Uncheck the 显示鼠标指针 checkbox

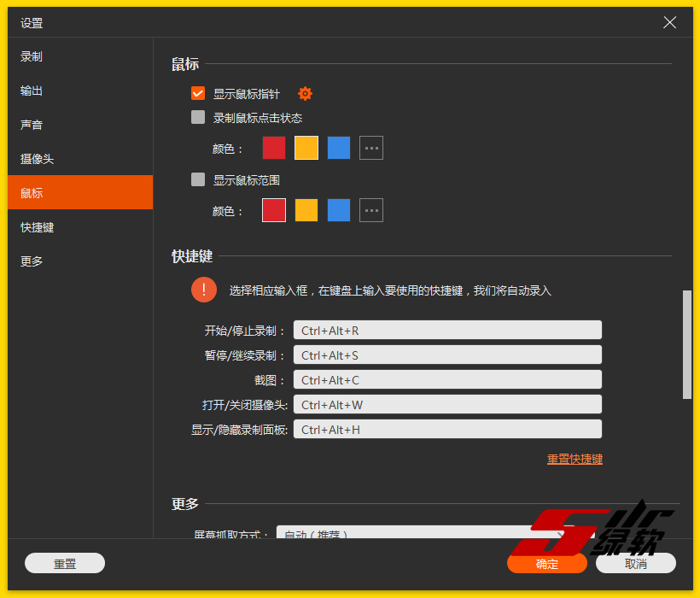coord(198,94)
